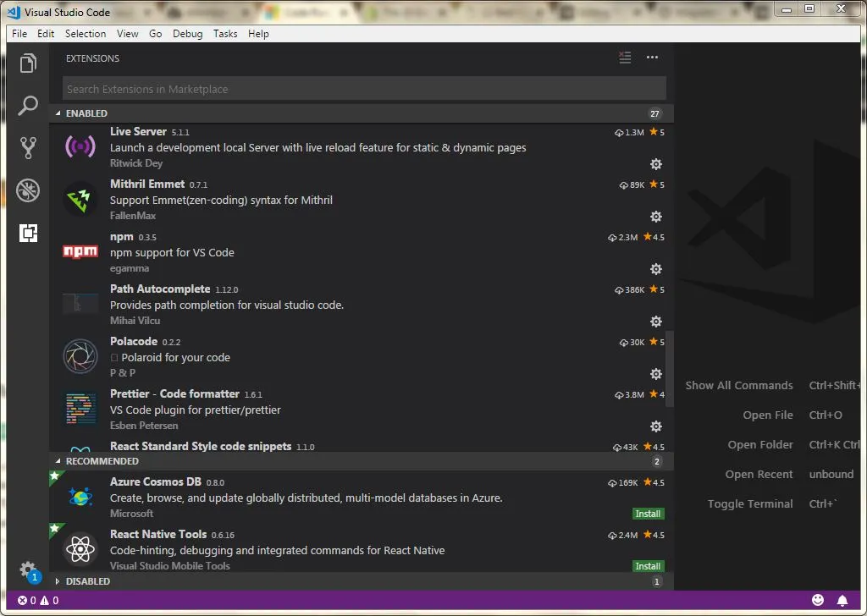Click publisher name Visual Studio Mobile Tools
Viewport: 867px width, 616px height.
click(169, 566)
